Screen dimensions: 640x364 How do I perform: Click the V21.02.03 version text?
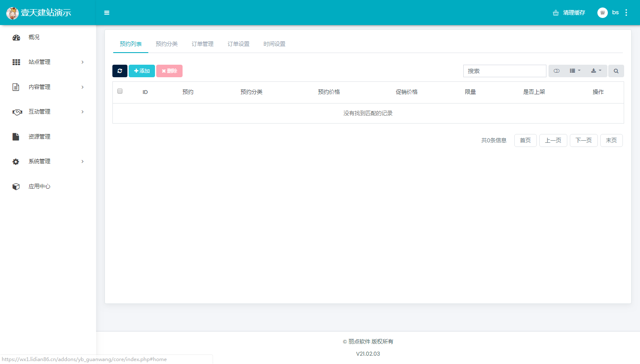[x=368, y=354]
